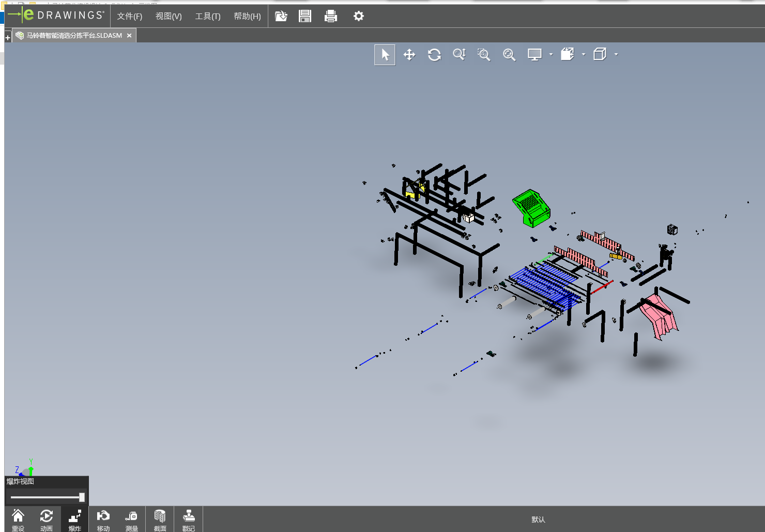The width and height of the screenshot is (765, 532).
Task: Close the 马铃薯智能清选分拣平台.SLDASM tab
Action: (129, 36)
